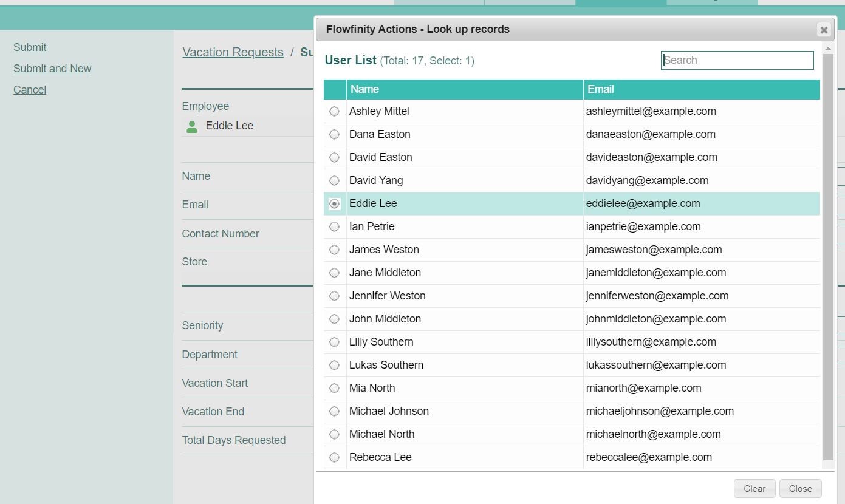Click email eddielee@example.com

click(x=643, y=203)
